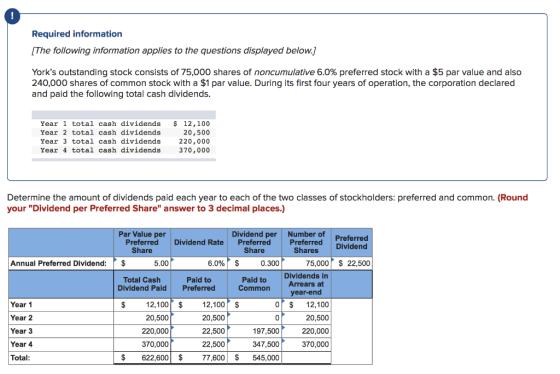Click the Required information heading

[77, 34]
